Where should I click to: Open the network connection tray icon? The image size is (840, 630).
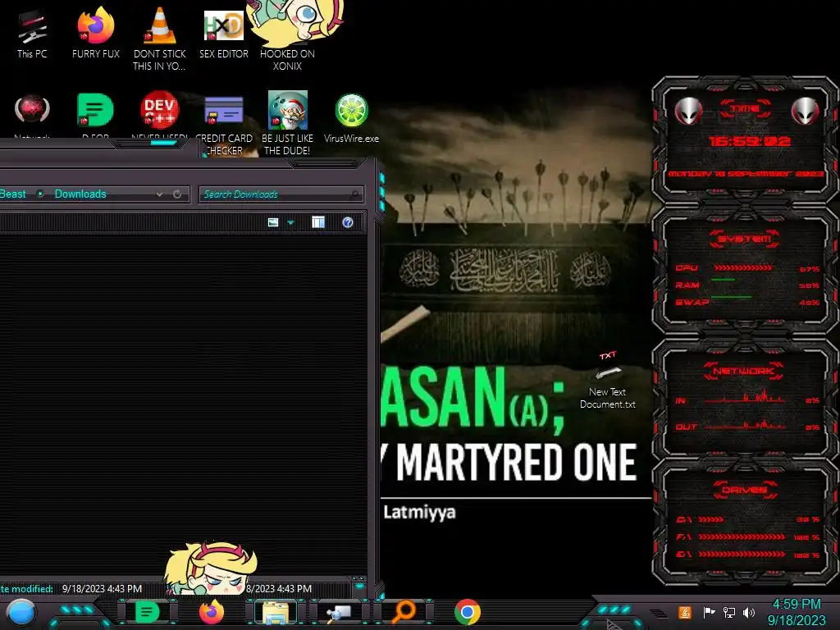click(x=728, y=612)
